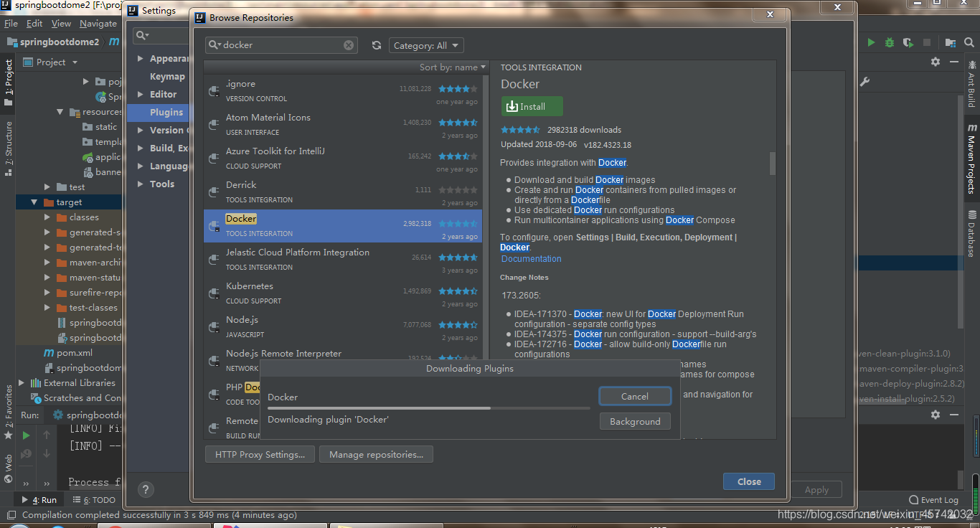
Task: Open the Structure tool window
Action: tap(9, 148)
